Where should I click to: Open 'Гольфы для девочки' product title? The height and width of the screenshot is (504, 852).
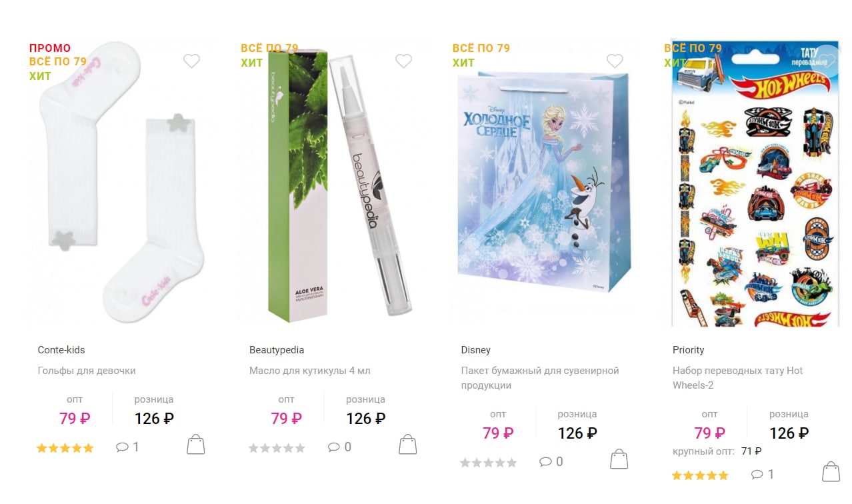point(87,371)
